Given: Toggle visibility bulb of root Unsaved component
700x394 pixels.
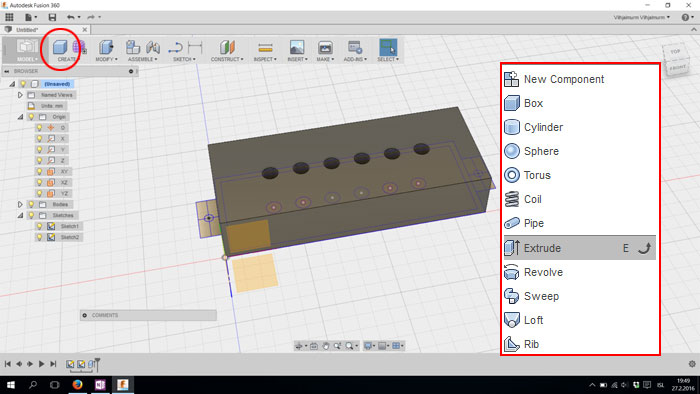Looking at the screenshot, I should tap(23, 84).
